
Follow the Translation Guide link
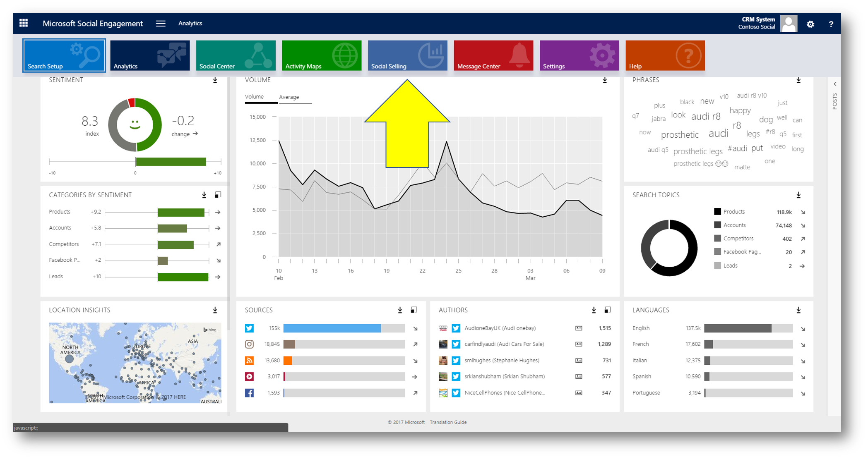[448, 422]
